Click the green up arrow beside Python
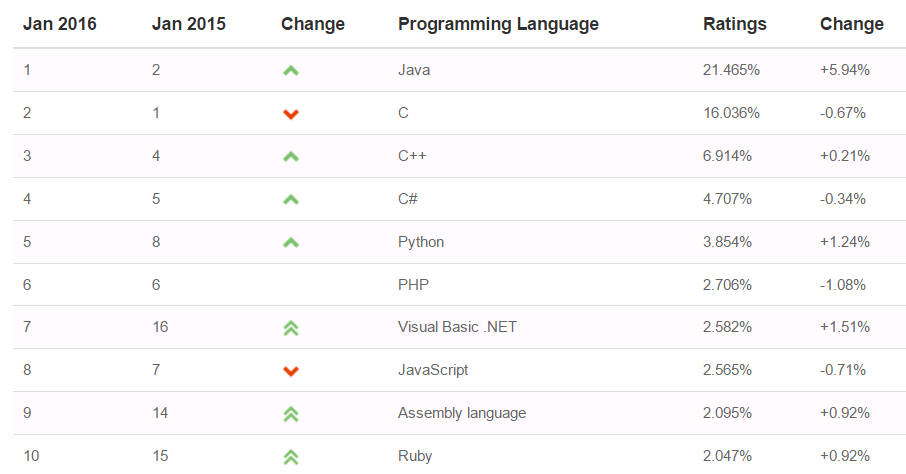This screenshot has height=474, width=906. [x=291, y=243]
